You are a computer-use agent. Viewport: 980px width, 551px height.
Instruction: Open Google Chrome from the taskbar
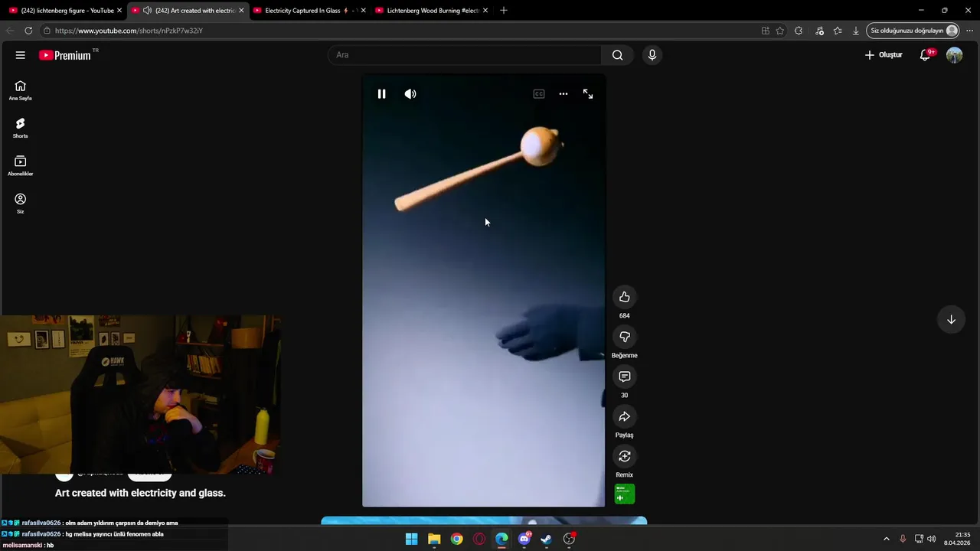(456, 539)
